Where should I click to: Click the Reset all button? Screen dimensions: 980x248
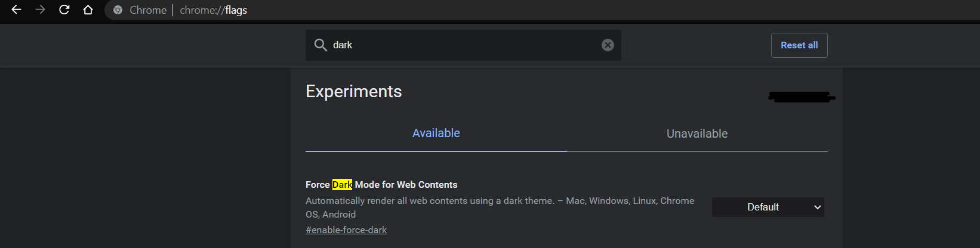click(799, 45)
